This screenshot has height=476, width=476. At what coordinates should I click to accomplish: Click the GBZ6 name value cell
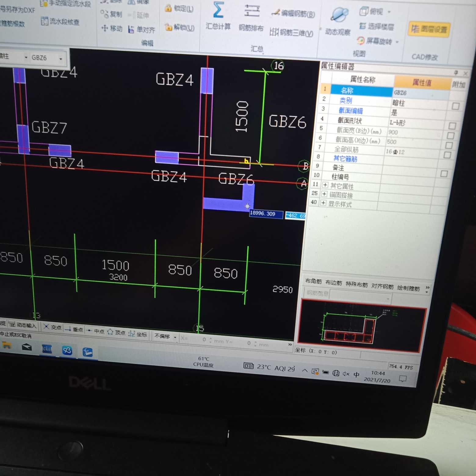[x=420, y=93]
